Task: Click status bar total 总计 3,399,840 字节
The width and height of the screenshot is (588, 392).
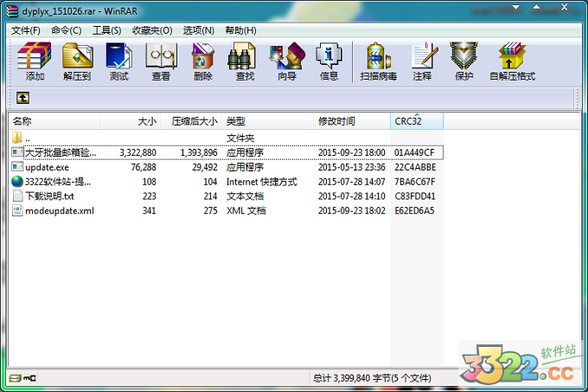Action: (372, 378)
